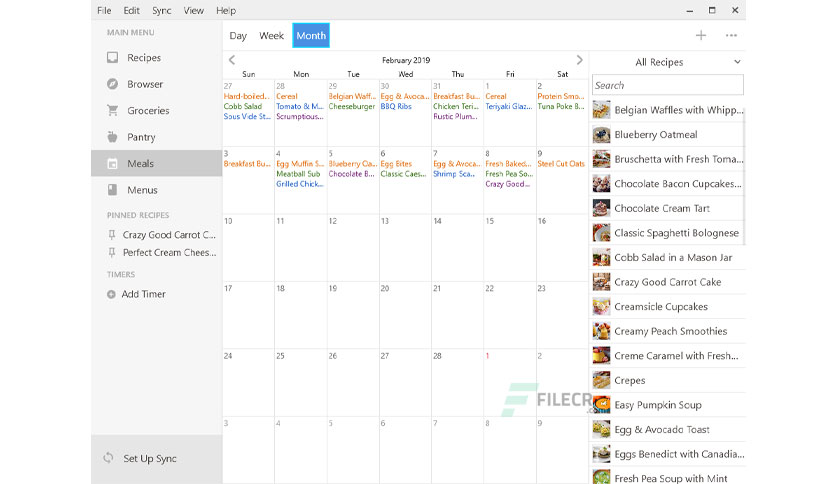Open the Pantry apple icon

pos(112,137)
